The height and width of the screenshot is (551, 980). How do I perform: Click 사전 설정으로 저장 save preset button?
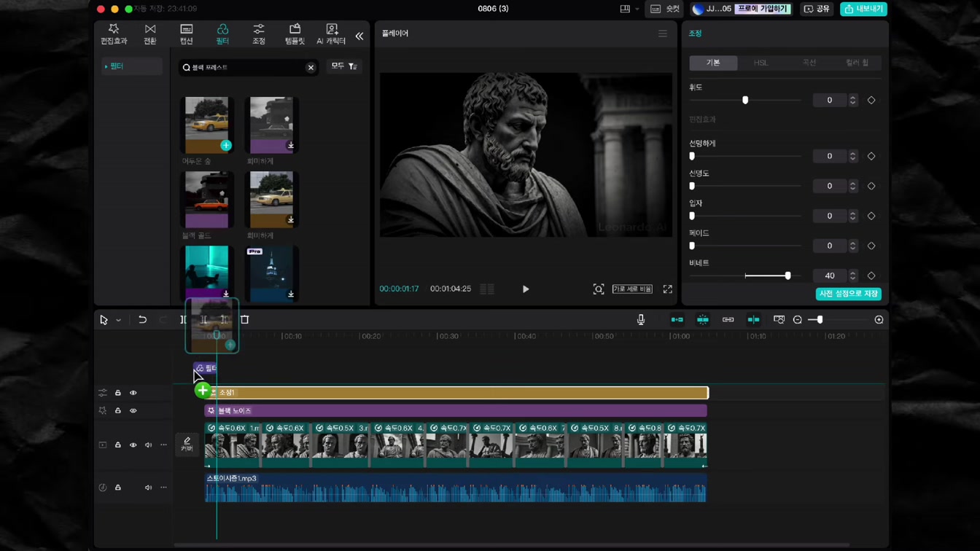tap(849, 294)
